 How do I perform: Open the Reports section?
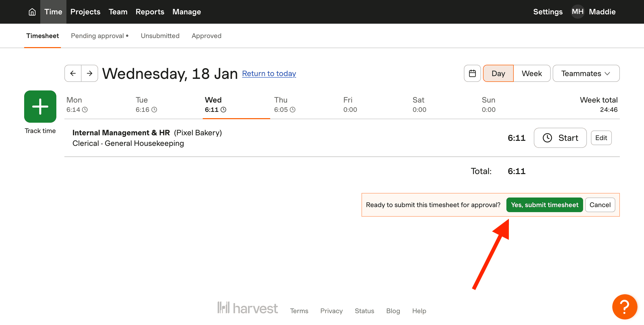click(150, 12)
